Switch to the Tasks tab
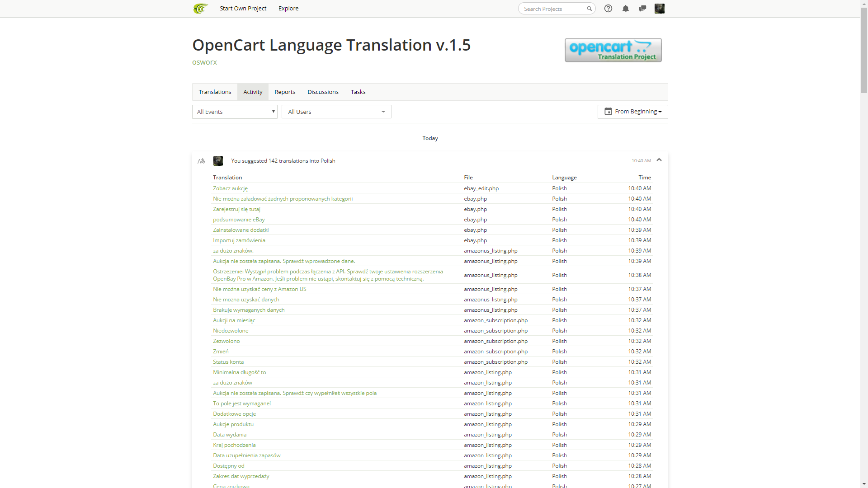This screenshot has width=868, height=488. click(x=358, y=92)
